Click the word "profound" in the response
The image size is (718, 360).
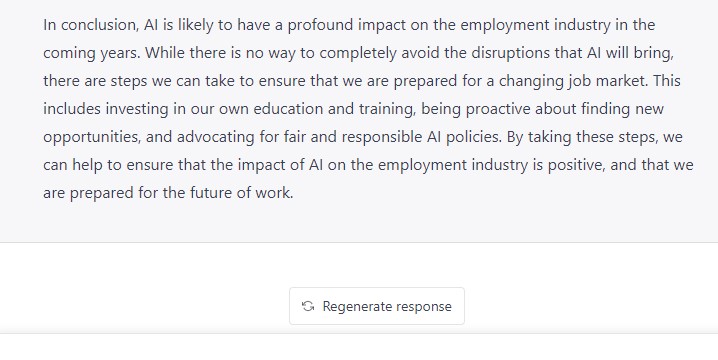click(320, 25)
